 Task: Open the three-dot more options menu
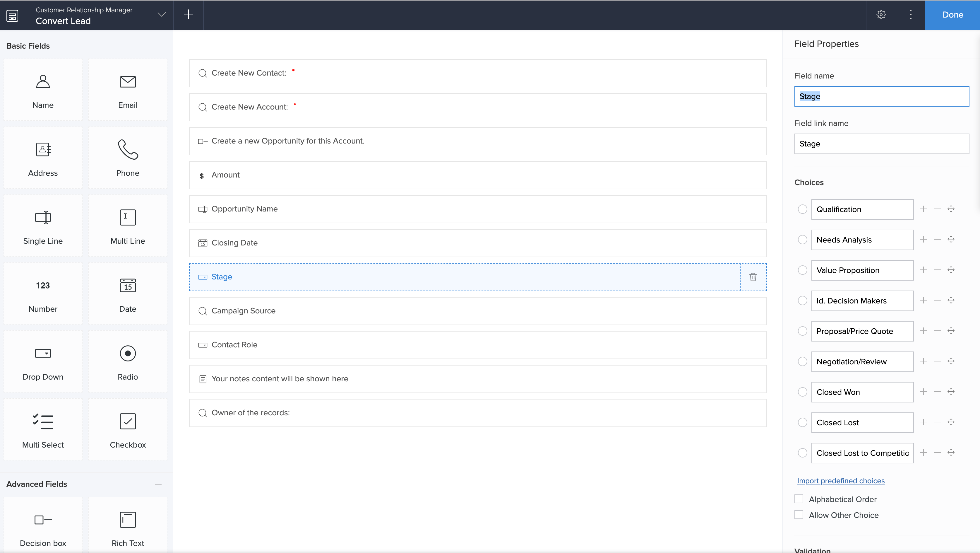coord(911,15)
